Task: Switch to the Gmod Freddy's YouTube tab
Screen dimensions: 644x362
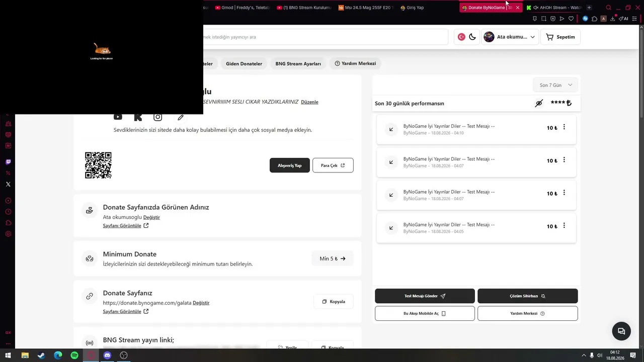Action: 243,8
